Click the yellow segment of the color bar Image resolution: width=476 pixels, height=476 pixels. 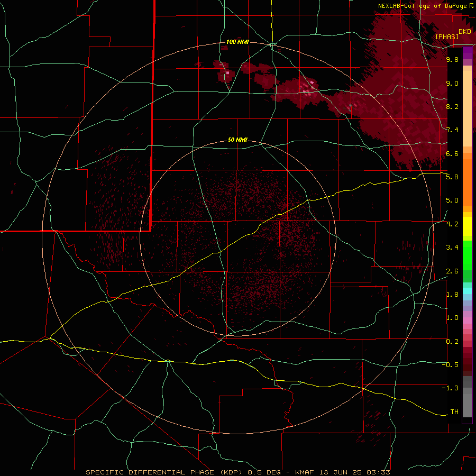[x=467, y=226]
